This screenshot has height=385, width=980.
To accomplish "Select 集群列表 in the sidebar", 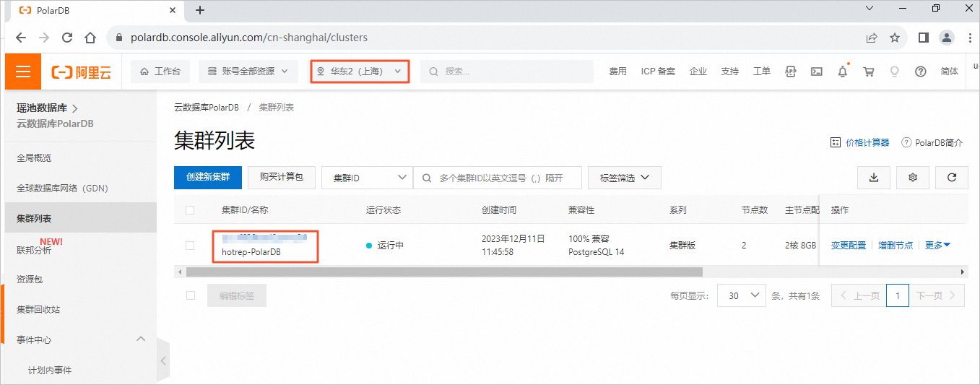I will click(80, 218).
